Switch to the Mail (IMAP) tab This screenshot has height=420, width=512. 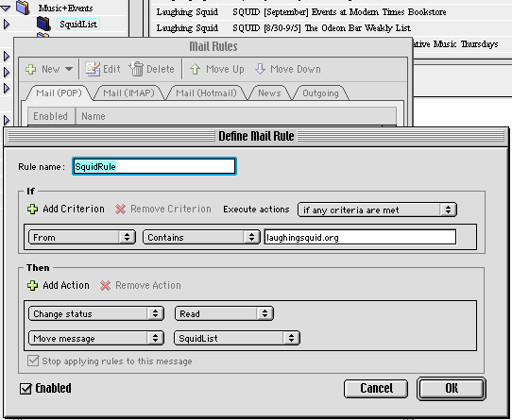coord(128,93)
